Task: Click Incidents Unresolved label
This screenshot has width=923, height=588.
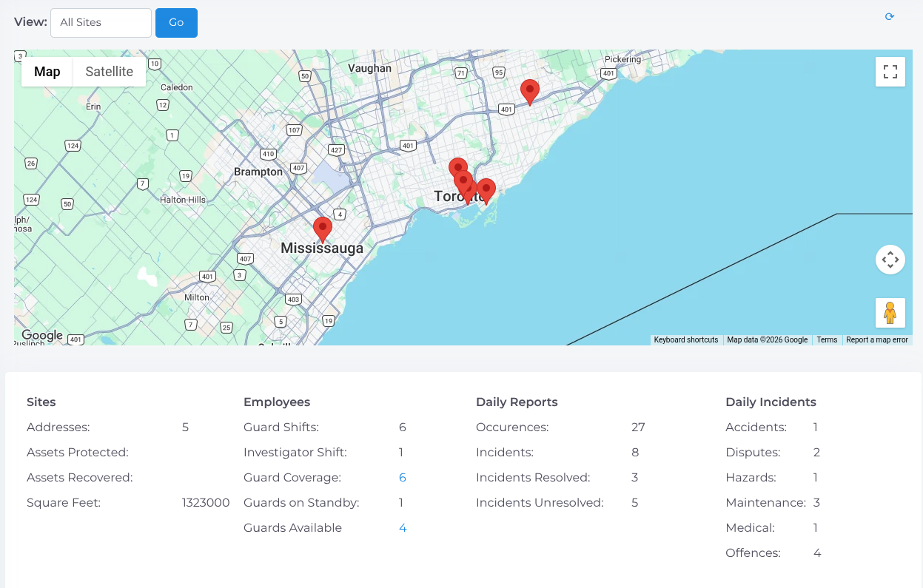Action: click(x=540, y=503)
